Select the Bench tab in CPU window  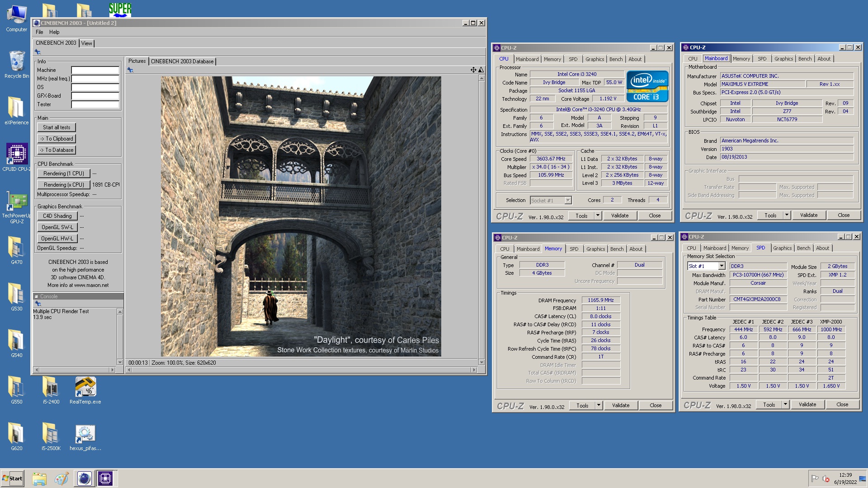pyautogui.click(x=616, y=59)
